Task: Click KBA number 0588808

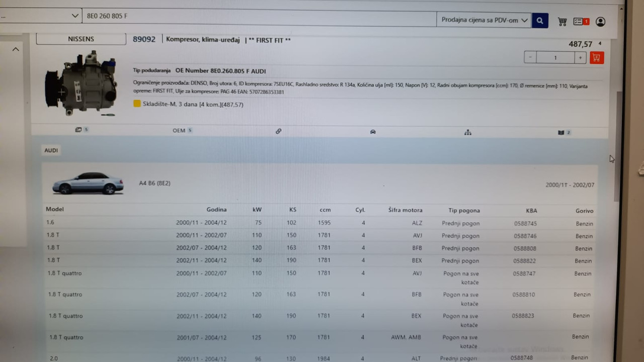Action: (525, 248)
